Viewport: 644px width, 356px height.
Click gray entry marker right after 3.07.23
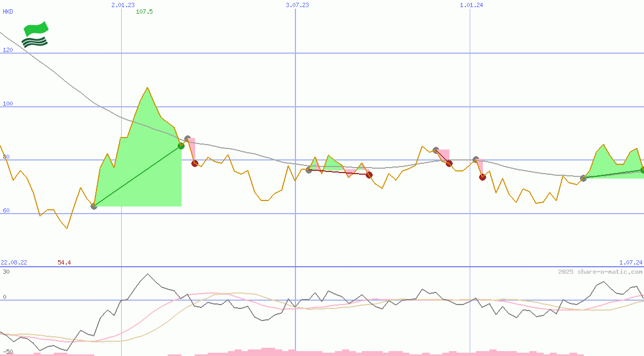[309, 170]
